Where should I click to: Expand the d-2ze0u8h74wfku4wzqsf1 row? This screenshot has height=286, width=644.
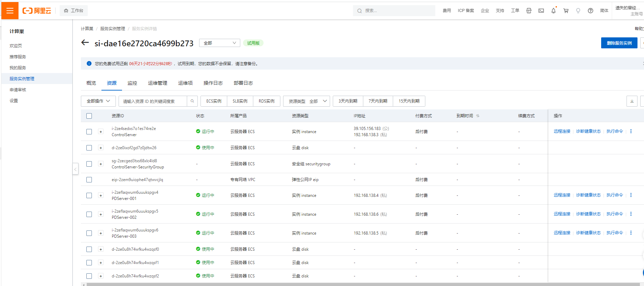tap(101, 263)
